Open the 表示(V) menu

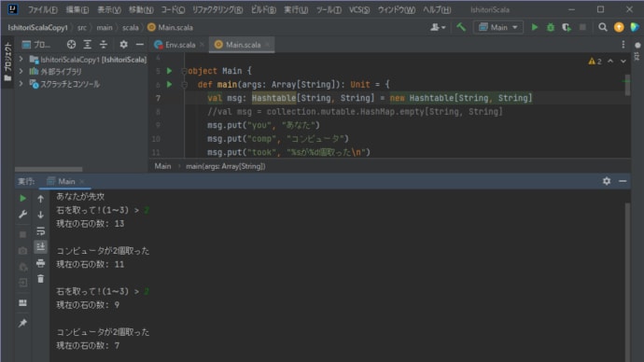point(109,9)
